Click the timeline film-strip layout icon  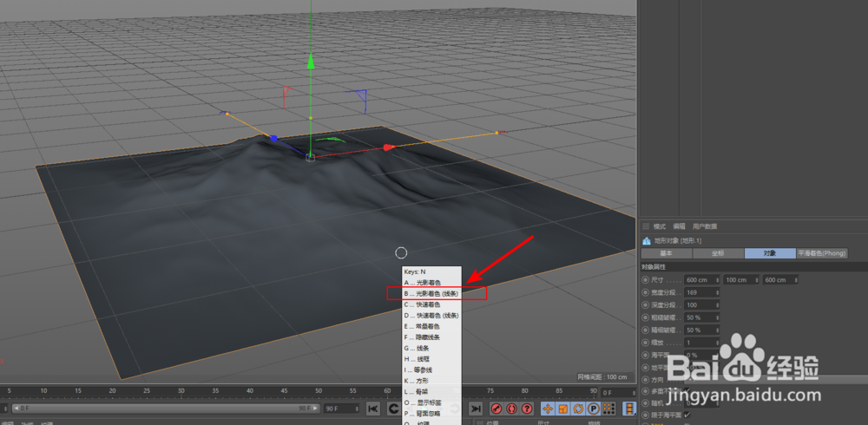pos(629,409)
